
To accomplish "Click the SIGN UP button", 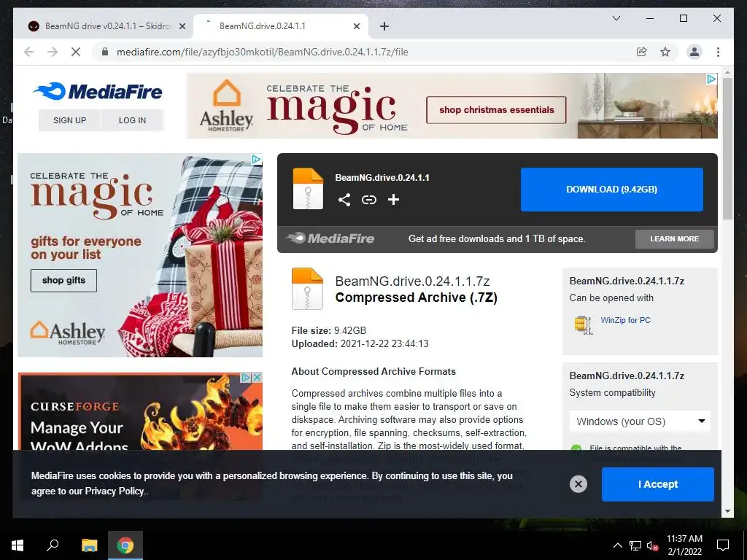I will (69, 120).
